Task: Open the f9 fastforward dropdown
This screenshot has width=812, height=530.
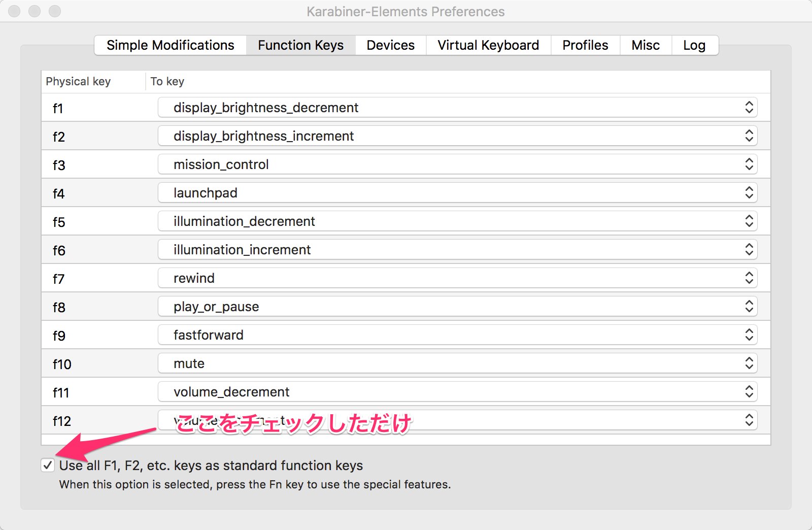Action: [x=458, y=335]
